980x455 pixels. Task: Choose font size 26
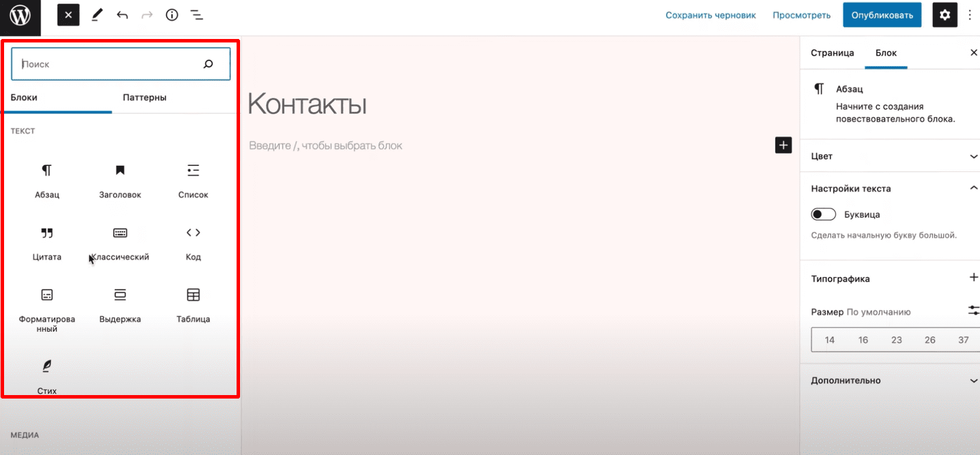pyautogui.click(x=930, y=340)
